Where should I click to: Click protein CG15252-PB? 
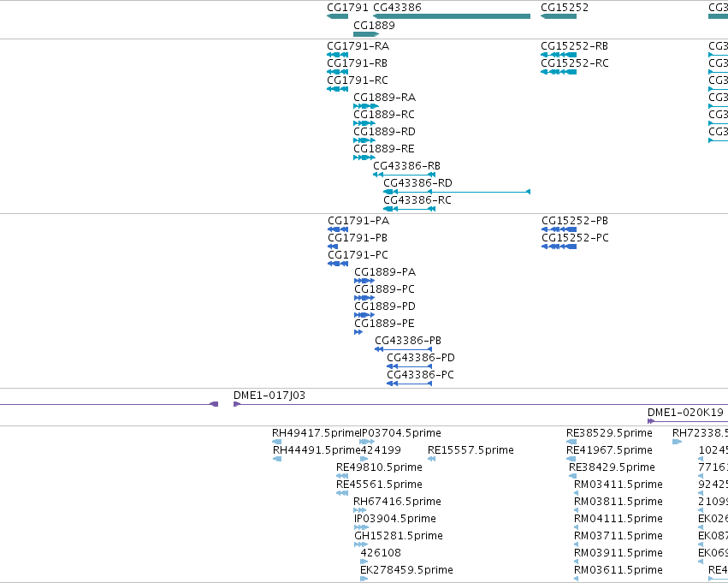pos(575,221)
